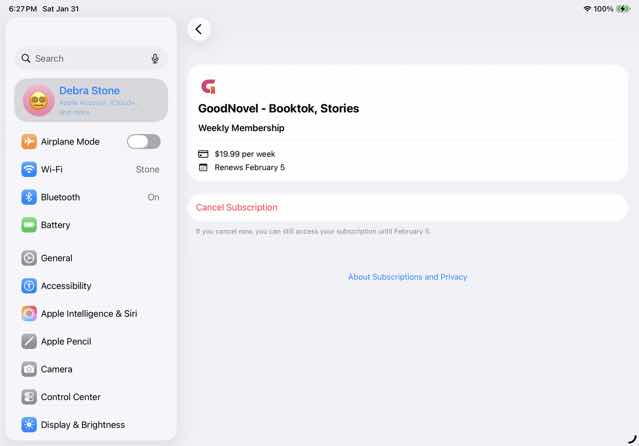Select Accessibility in sidebar
Screen dimensions: 639x446
90,286
